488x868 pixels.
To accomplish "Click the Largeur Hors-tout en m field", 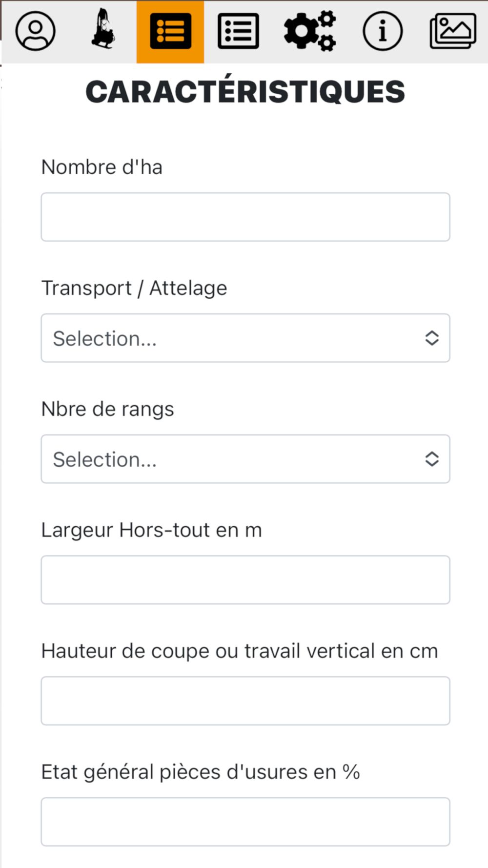I will [245, 579].
